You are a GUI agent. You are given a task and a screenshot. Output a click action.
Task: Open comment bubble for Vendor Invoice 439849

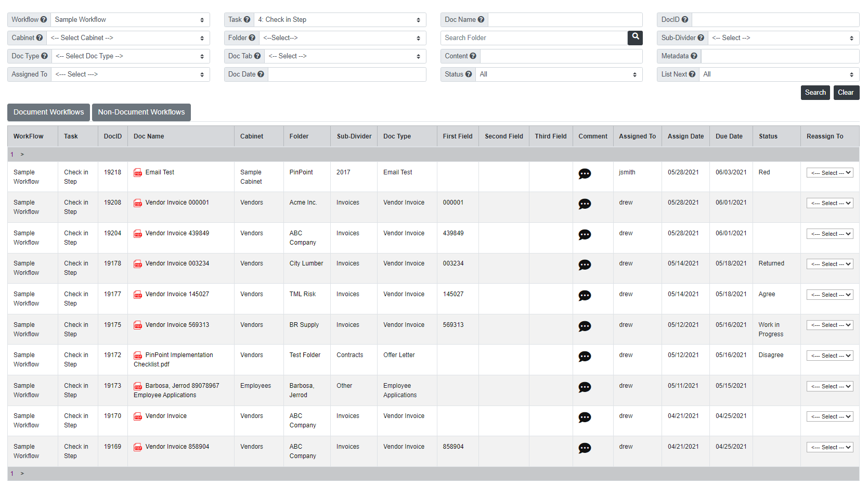(x=585, y=235)
